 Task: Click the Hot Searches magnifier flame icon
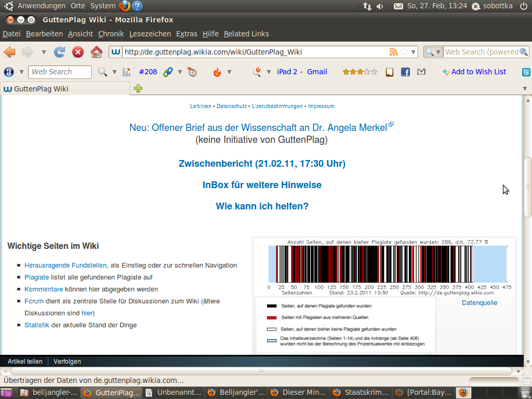(x=257, y=72)
